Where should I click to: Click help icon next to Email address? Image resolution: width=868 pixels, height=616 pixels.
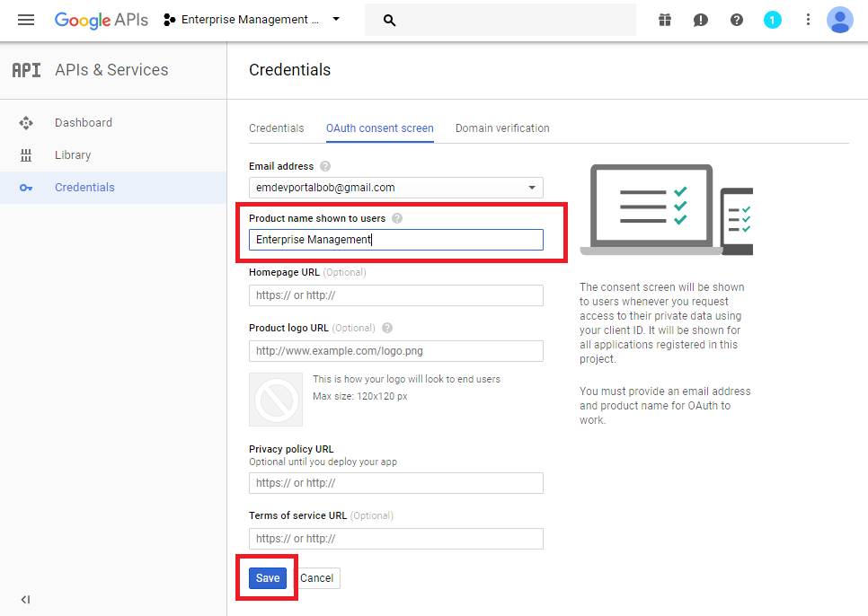[x=325, y=166]
